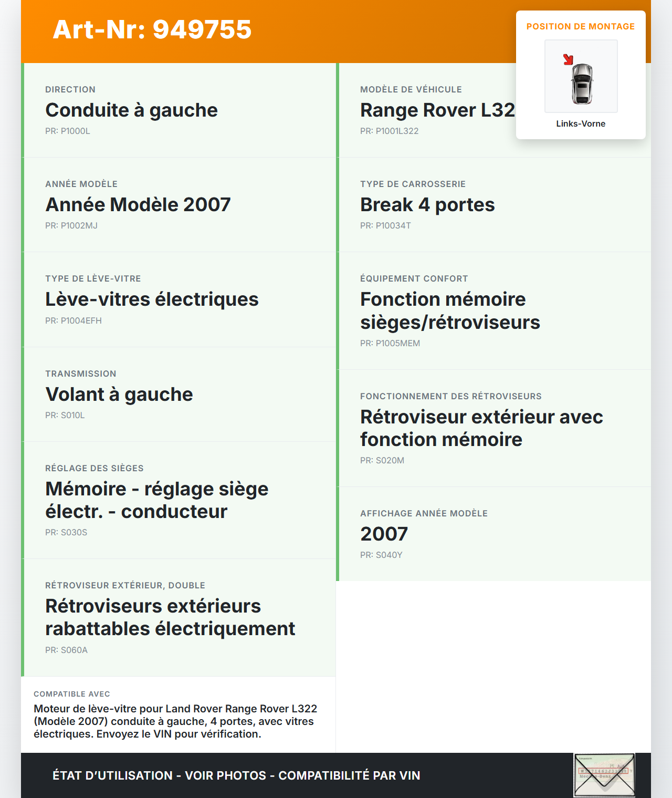Click the Affichage Année Modèle 2007 value
The image size is (672, 798).
[384, 534]
